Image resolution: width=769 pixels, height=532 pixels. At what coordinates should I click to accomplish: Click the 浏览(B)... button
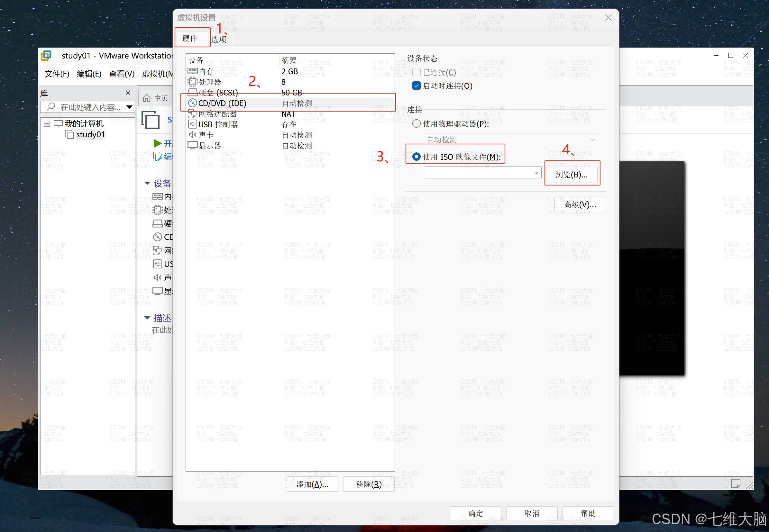point(571,175)
